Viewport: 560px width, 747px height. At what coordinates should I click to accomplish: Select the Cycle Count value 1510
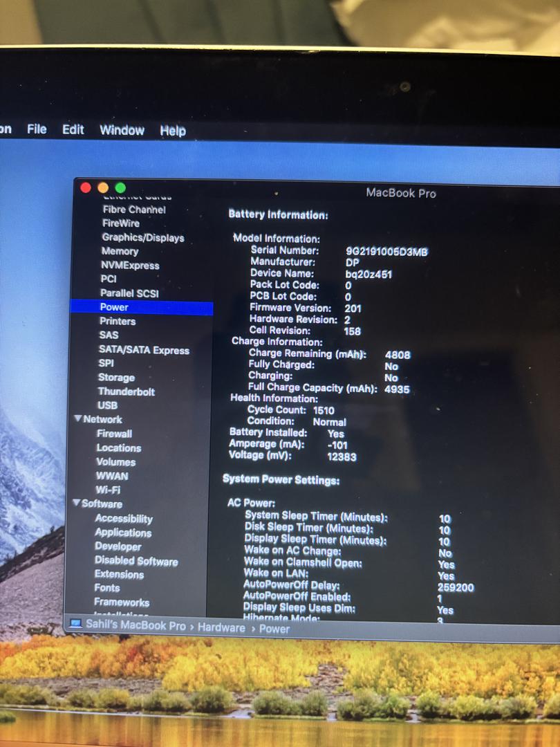point(324,411)
